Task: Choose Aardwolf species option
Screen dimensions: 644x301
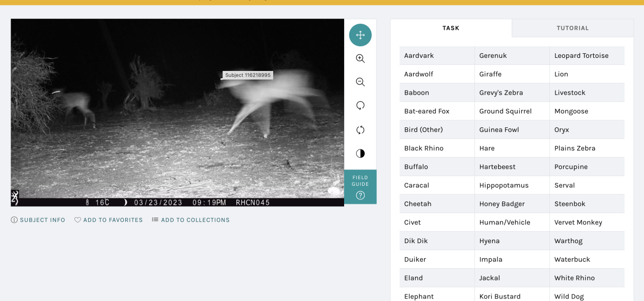Action: [x=437, y=74]
